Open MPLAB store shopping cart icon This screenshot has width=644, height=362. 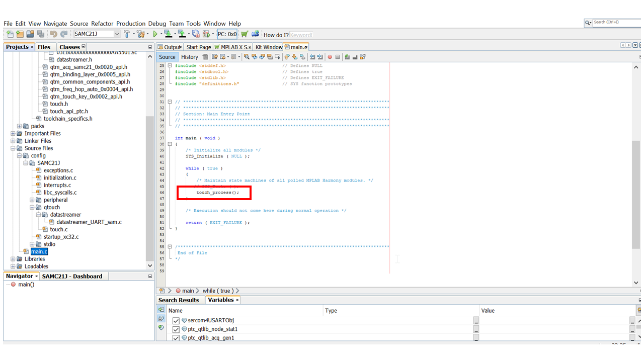(x=245, y=34)
